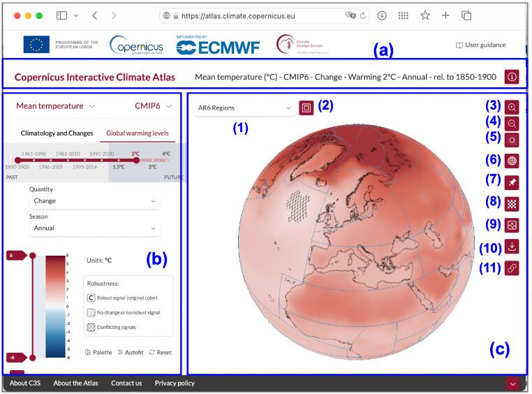Open the Quantity dropdown showing Change
The image size is (532, 394).
(94, 201)
